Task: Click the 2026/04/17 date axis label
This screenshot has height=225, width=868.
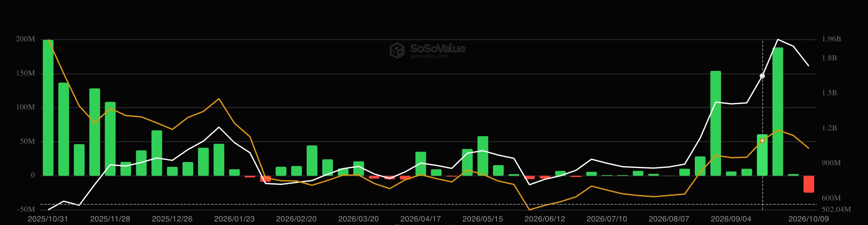Action: pyautogui.click(x=420, y=219)
